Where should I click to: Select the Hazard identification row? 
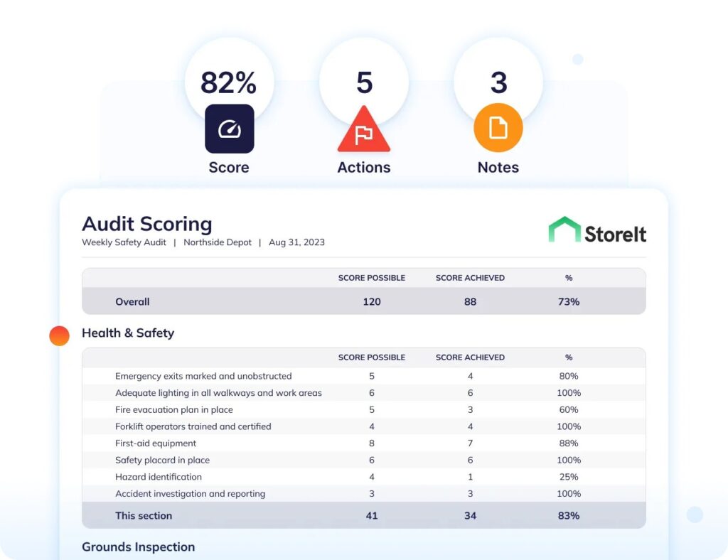click(363, 477)
